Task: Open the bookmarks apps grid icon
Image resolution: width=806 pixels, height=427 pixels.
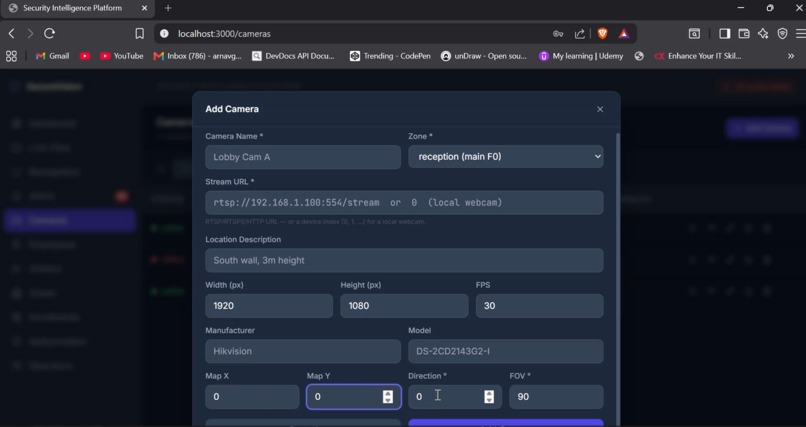Action: [11, 56]
